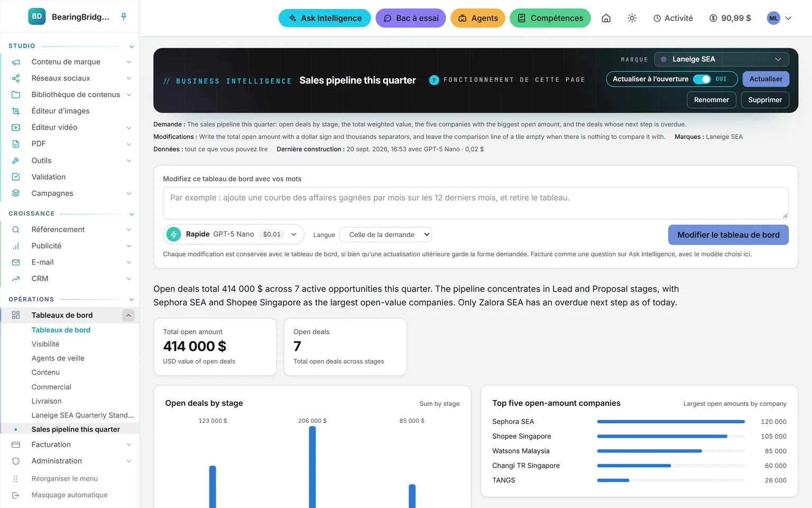Viewport: 812px width, 508px height.
Task: Click the Référencement search icon
Action: [16, 230]
